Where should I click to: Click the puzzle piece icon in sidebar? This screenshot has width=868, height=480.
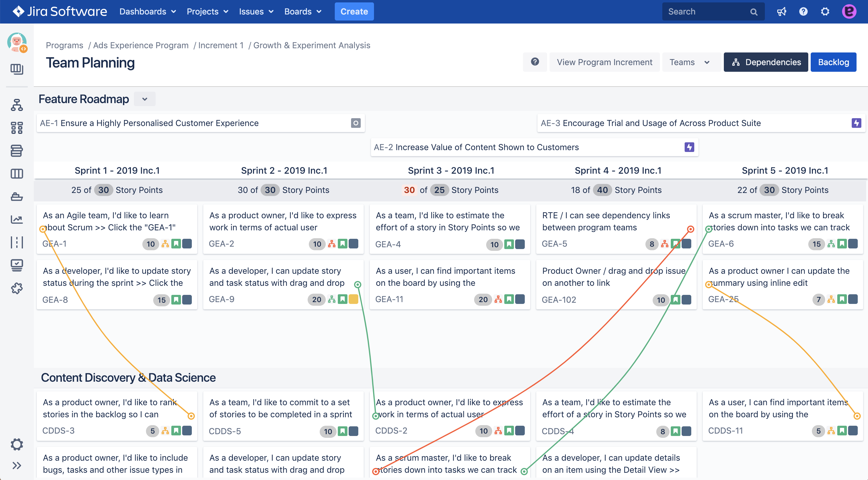[17, 288]
